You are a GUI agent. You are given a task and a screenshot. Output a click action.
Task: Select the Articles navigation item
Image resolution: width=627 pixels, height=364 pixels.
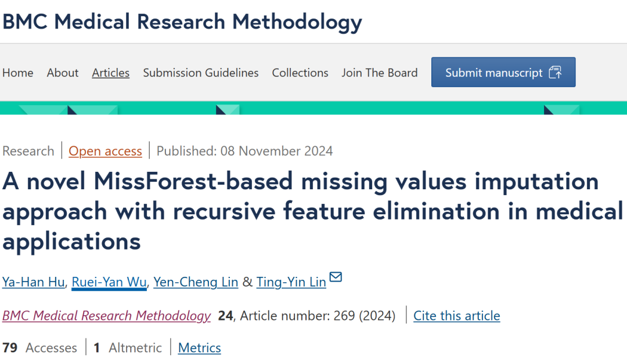[110, 73]
